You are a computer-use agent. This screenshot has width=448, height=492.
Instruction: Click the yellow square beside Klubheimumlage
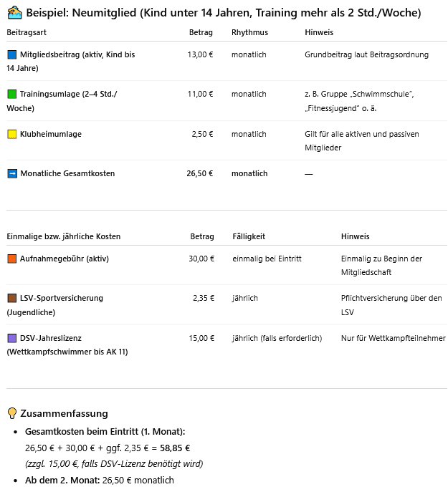click(11, 134)
